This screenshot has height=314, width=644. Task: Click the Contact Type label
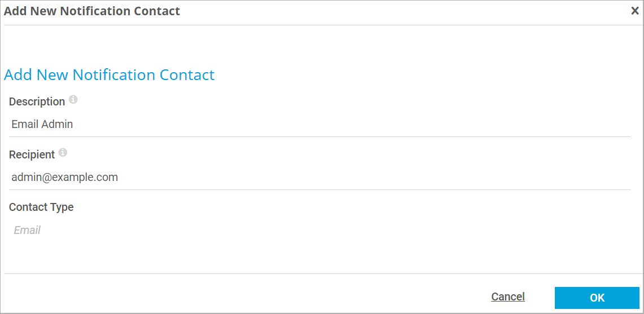click(x=41, y=207)
